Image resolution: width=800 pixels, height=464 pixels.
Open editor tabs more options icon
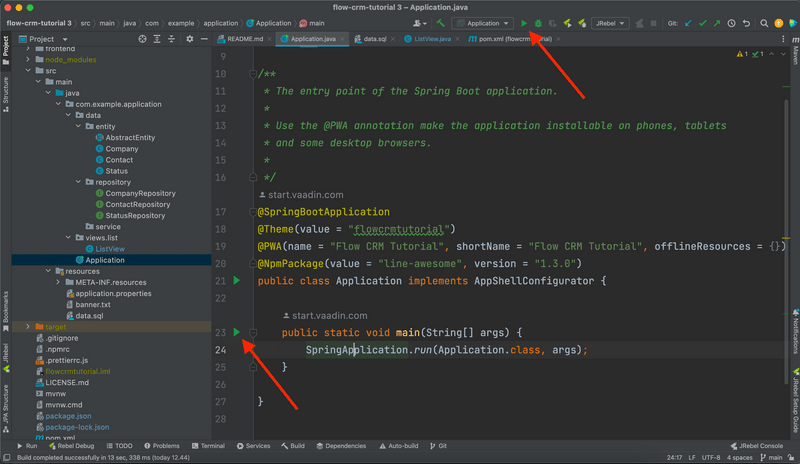pos(783,39)
